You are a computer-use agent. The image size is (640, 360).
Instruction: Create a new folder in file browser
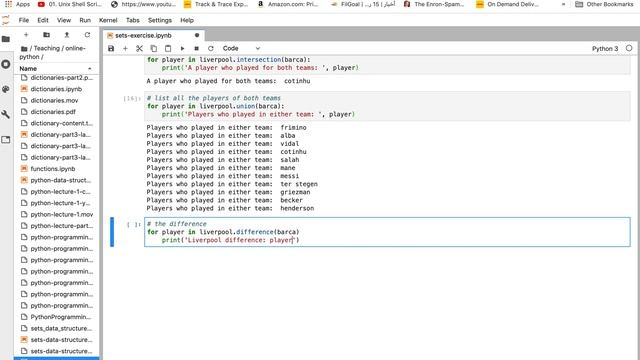(47, 35)
